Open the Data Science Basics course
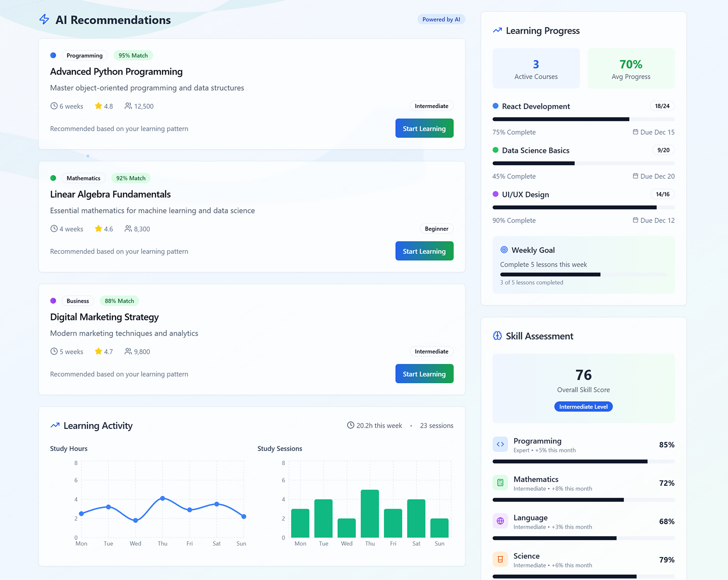 coord(536,151)
